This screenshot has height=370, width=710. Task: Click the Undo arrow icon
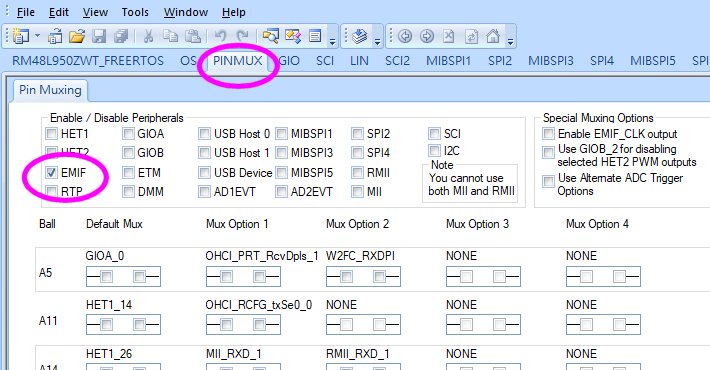pos(220,36)
